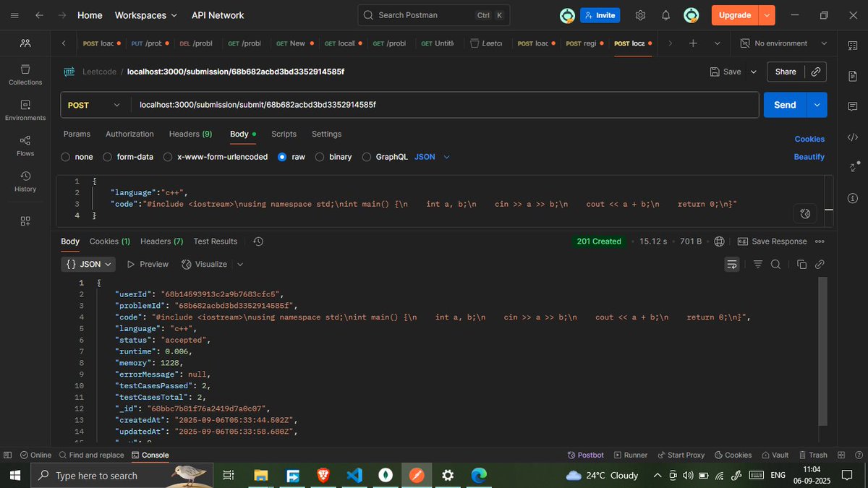This screenshot has height=488, width=868.
Task: Open the Environments sidebar panel
Action: pyautogui.click(x=25, y=110)
